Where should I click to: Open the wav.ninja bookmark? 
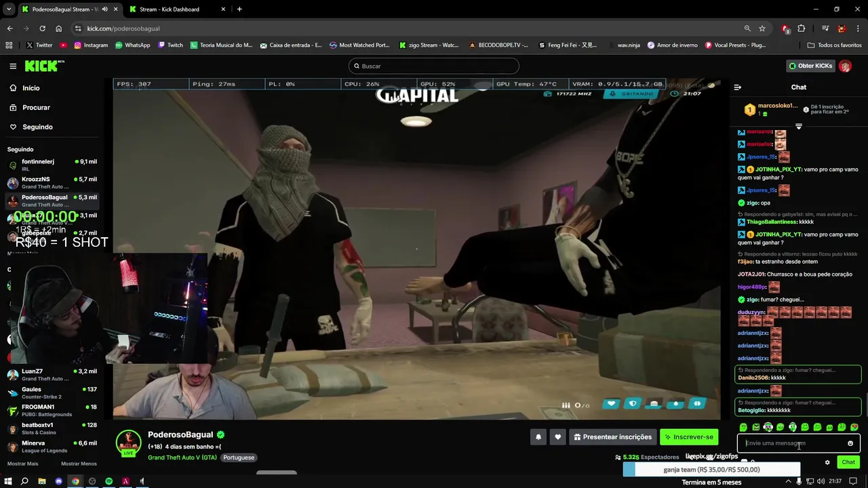[x=624, y=45]
